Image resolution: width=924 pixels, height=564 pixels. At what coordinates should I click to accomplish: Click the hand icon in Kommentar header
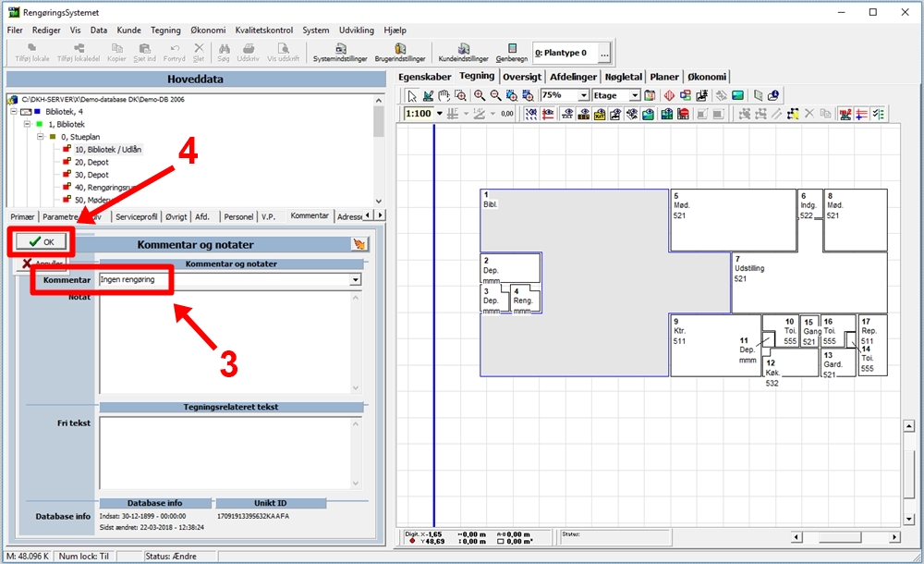359,244
